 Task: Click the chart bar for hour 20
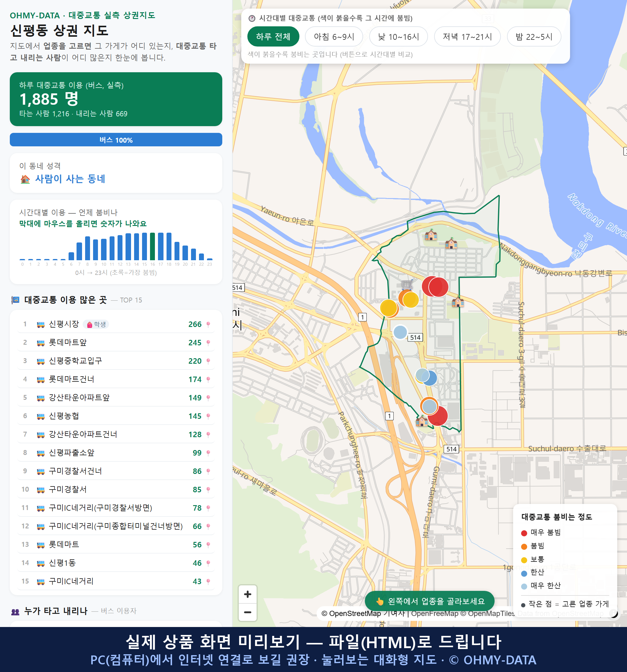(x=185, y=253)
